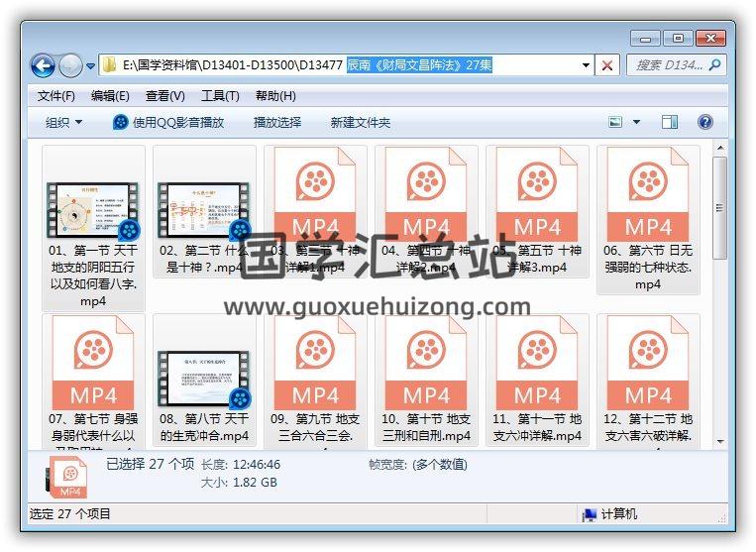
Task: Click the Forward navigation arrow
Action: (70, 65)
